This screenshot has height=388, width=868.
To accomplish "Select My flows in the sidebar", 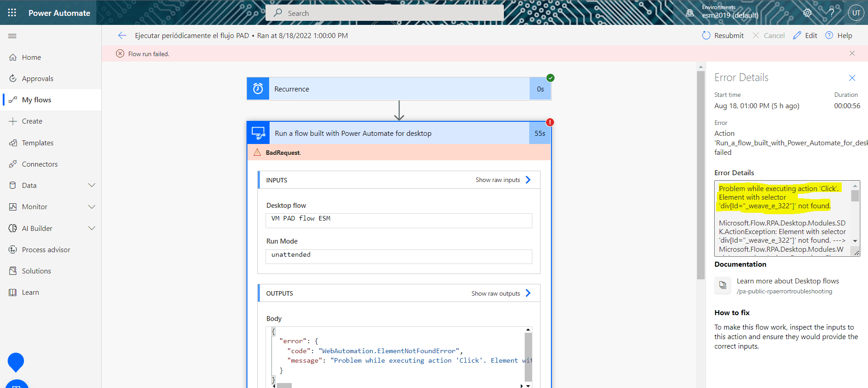I will click(51, 100).
